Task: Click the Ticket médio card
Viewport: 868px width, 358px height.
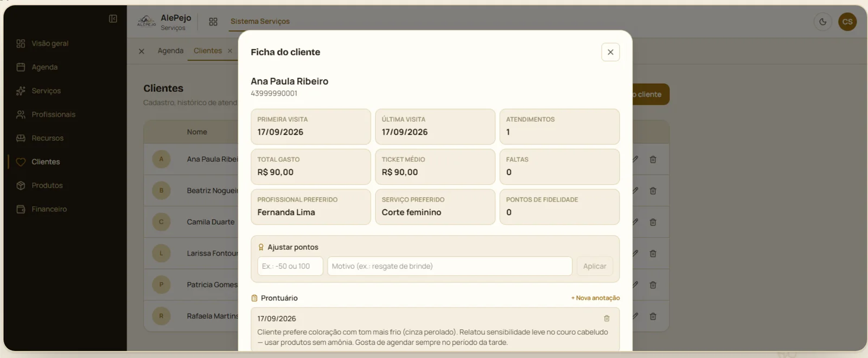Action: tap(435, 167)
